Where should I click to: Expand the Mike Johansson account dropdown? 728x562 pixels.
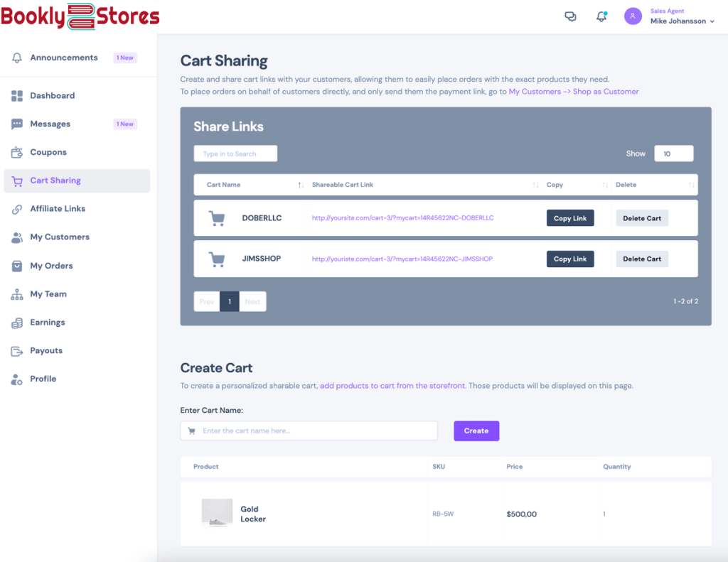[x=682, y=21]
